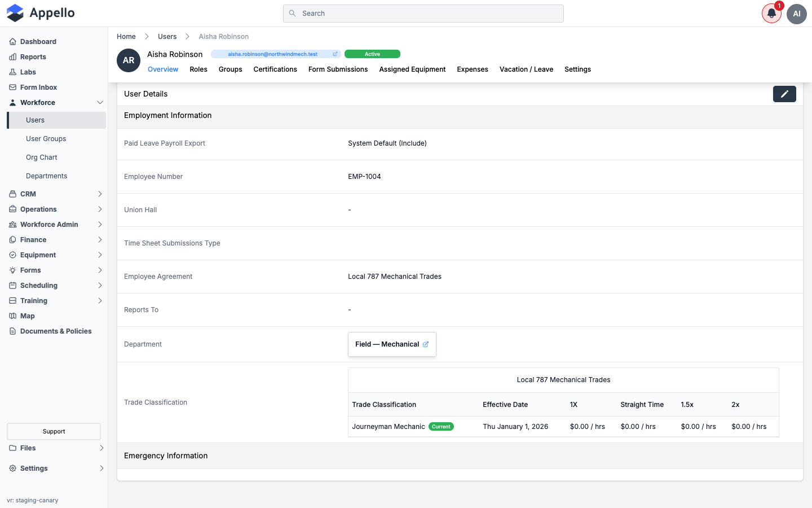
Task: Click the pencil edit User Details button
Action: [784, 94]
